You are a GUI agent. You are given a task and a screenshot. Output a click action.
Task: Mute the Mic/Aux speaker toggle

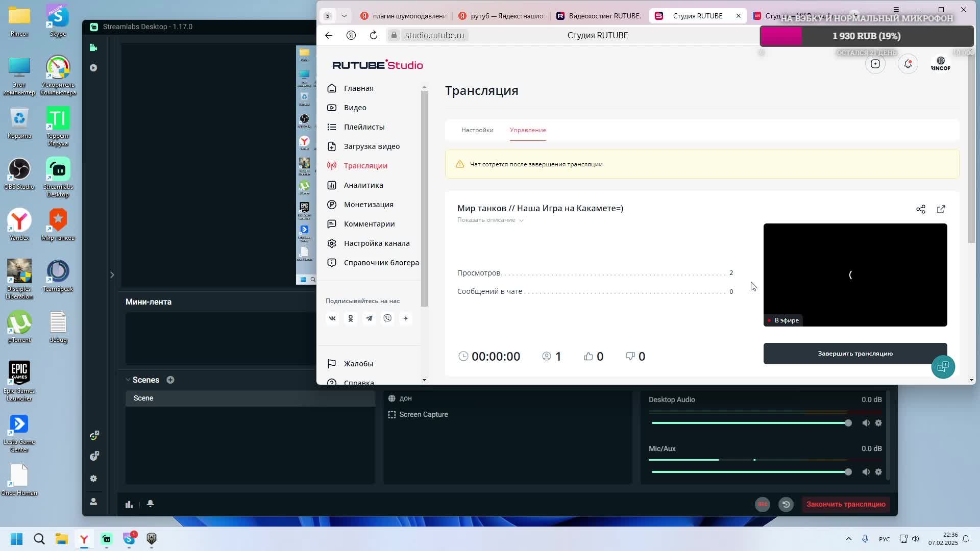[x=866, y=472]
